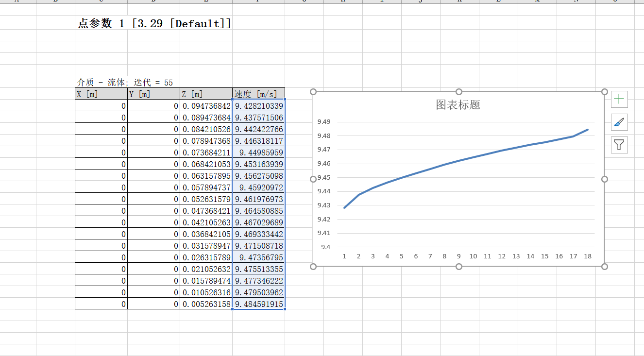The image size is (644, 356).
Task: Select Z cell 0.031578947
Action: pos(206,246)
